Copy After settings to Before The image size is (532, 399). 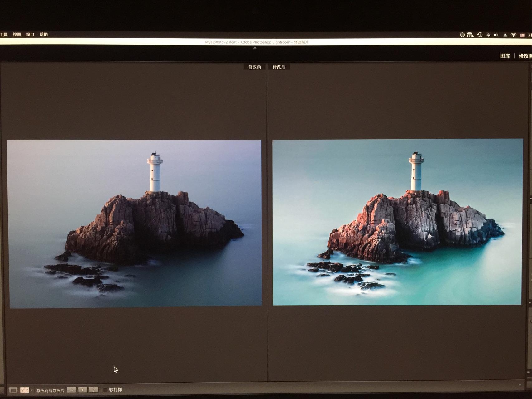83,390
